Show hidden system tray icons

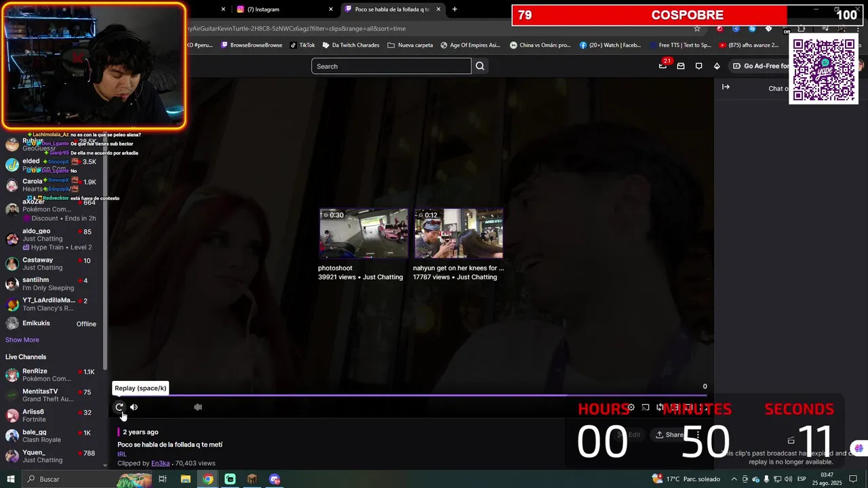tap(734, 479)
